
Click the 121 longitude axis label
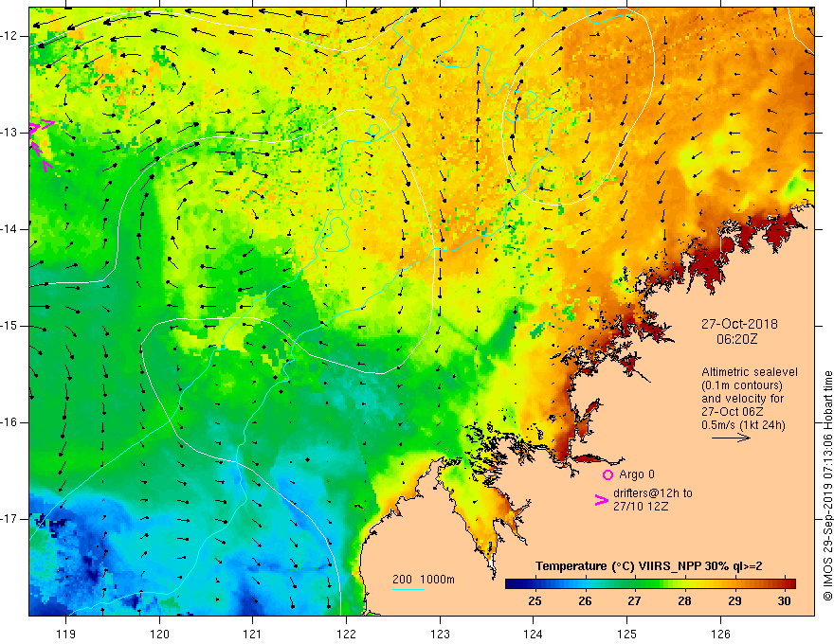pyautogui.click(x=253, y=634)
